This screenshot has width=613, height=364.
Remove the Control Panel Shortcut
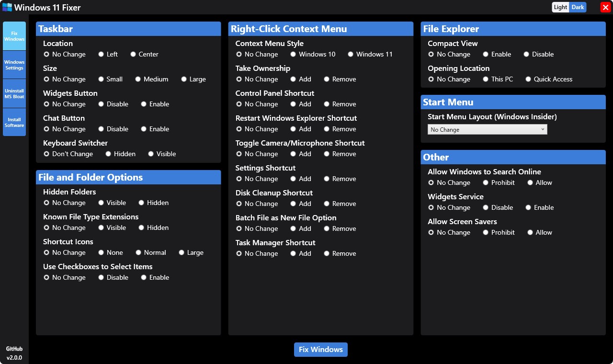coord(340,104)
